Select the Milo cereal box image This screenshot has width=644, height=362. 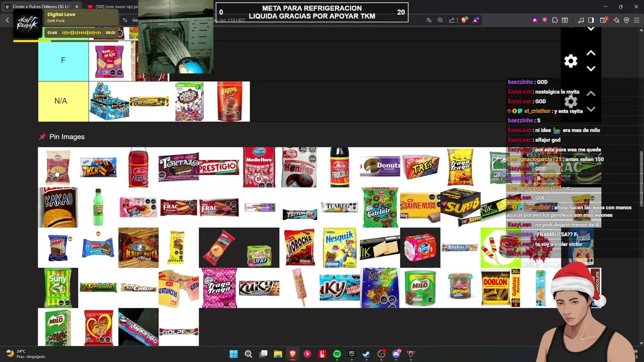[58, 328]
